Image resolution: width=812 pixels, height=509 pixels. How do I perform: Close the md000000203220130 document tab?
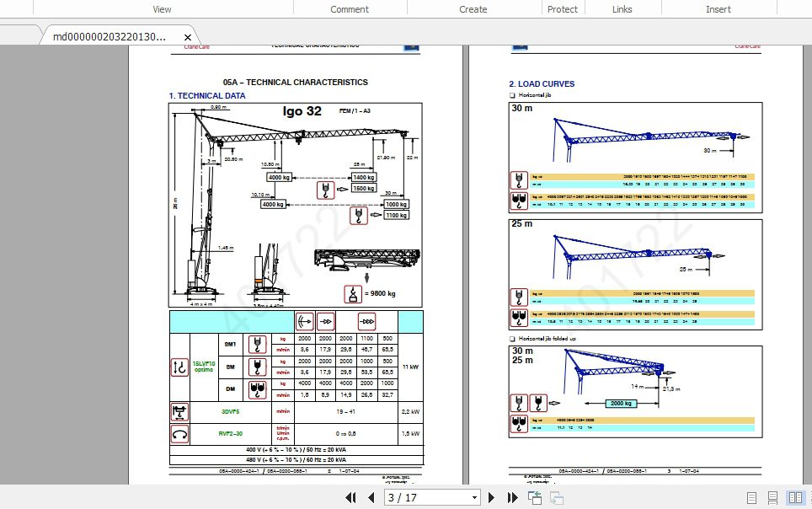tap(187, 37)
